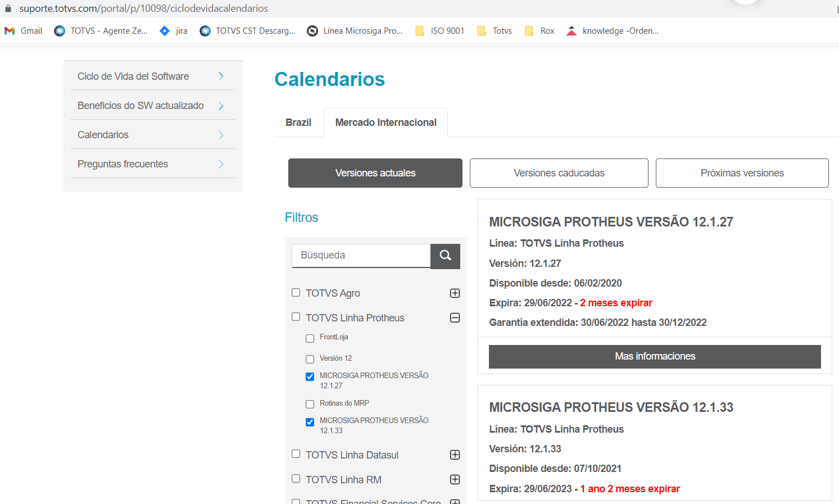Viewport: 839px width, 504px height.
Task: Show Versiones actuales list
Action: tap(375, 173)
